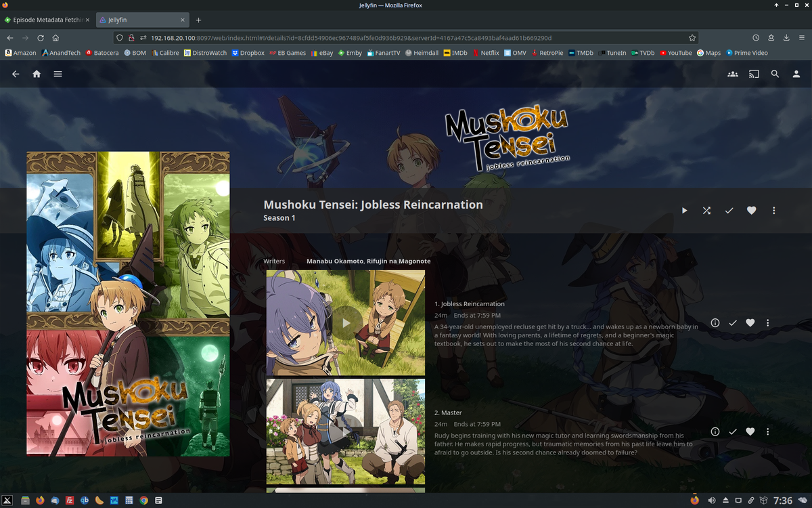Open Firefox downloads arrow icon
Viewport: 812px width, 508px height.
pos(787,38)
